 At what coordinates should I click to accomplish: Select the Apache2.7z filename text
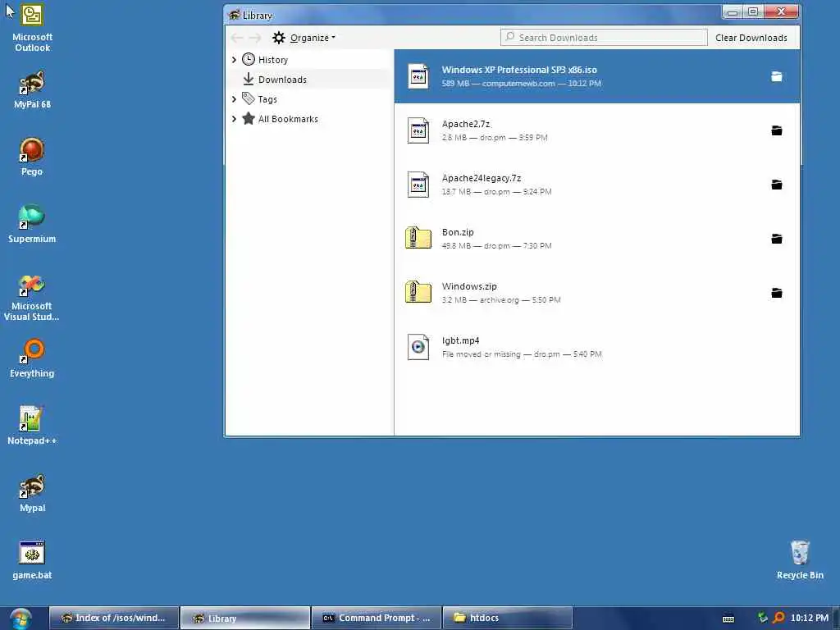(x=466, y=124)
